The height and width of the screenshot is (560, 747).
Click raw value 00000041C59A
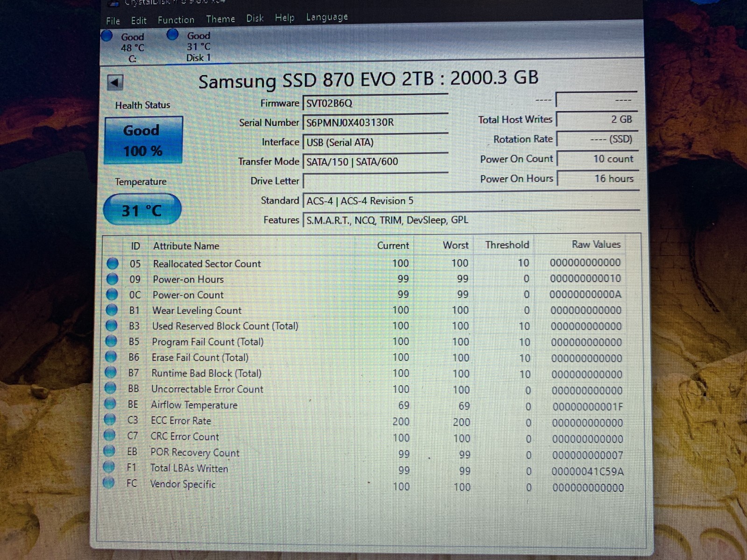587,471
